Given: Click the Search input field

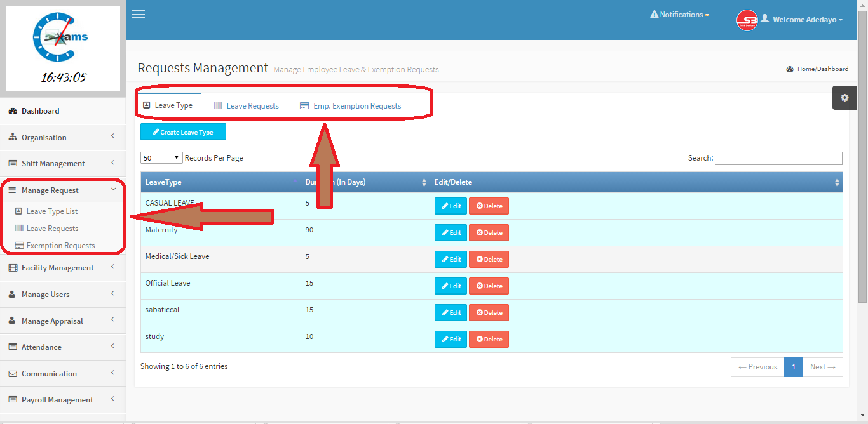Looking at the screenshot, I should 778,158.
